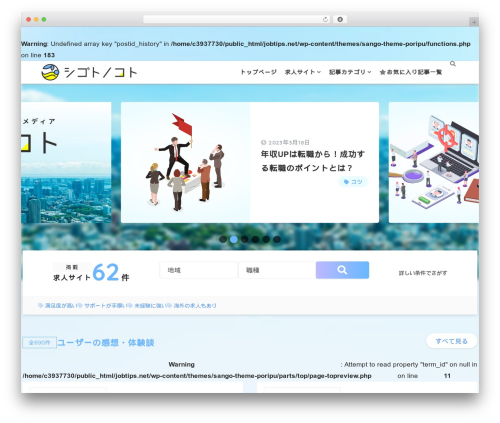The width and height of the screenshot is (500, 423).
Task: Click the blue search button with magnifier
Action: (342, 270)
